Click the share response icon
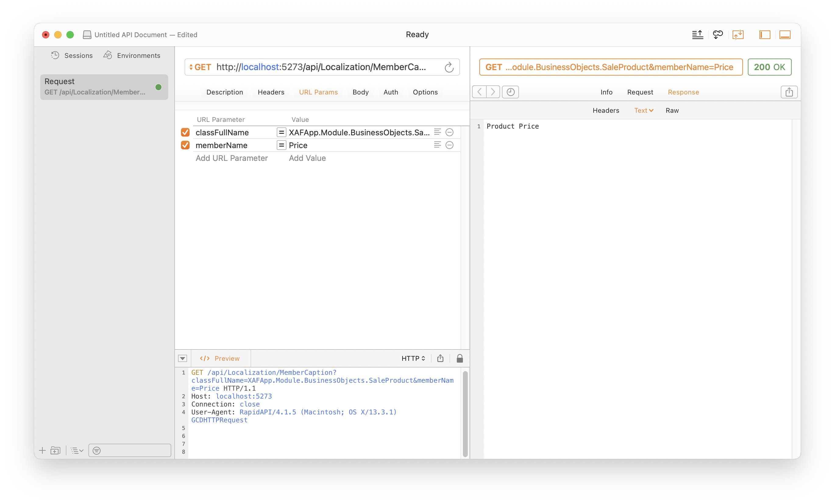Viewport: 835px width, 504px height. tap(789, 92)
